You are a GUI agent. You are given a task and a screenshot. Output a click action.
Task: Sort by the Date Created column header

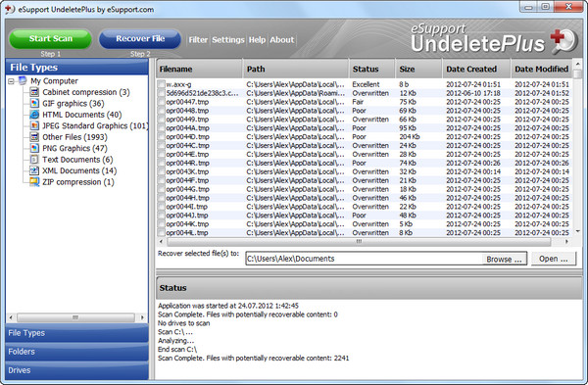pos(476,69)
